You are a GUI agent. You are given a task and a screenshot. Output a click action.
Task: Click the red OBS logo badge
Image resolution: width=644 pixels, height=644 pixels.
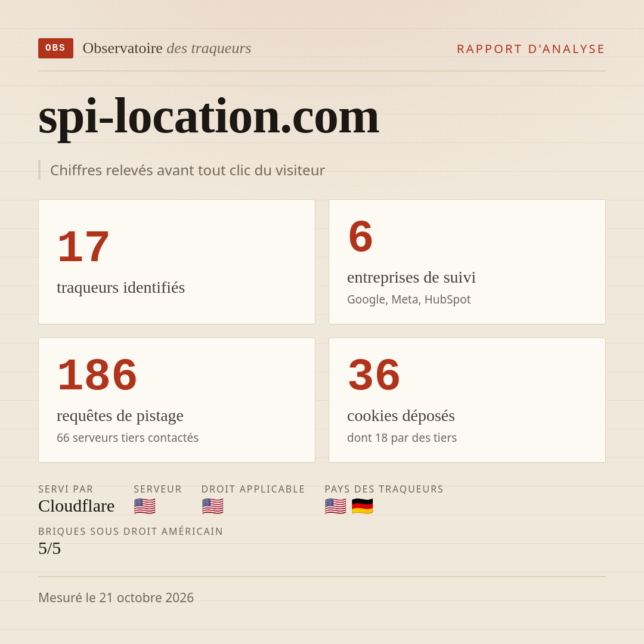55,48
